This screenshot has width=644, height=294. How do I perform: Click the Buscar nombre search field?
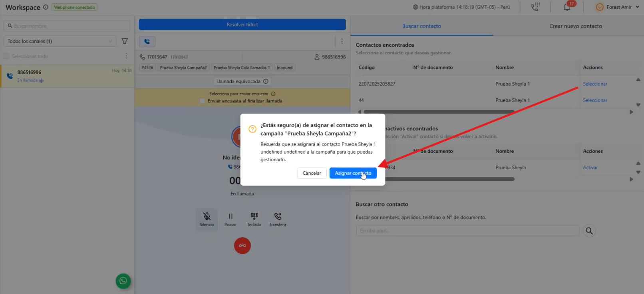67,26
